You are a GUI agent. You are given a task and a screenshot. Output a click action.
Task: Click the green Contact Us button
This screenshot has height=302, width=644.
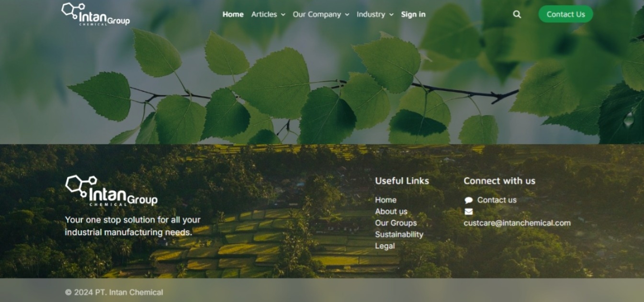(565, 14)
